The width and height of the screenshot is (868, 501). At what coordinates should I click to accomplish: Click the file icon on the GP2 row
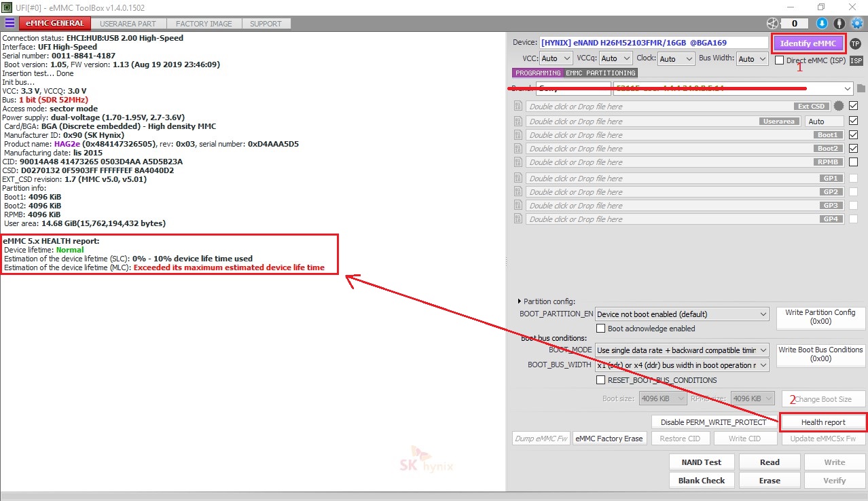coord(518,192)
